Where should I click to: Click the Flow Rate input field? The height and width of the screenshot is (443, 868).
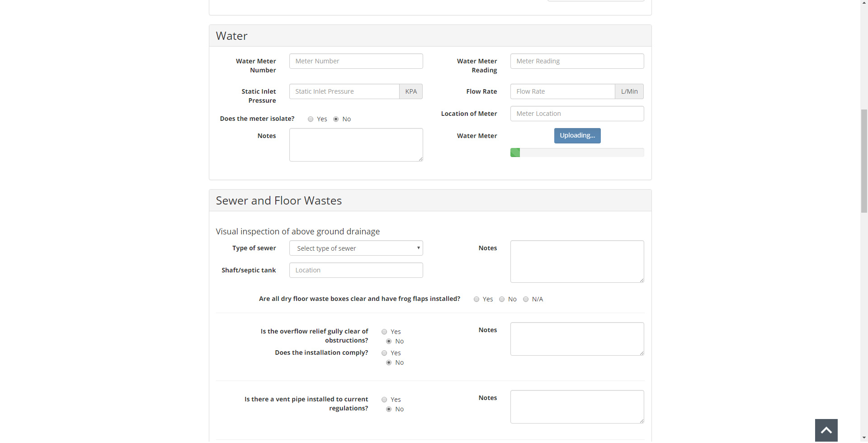pyautogui.click(x=562, y=92)
